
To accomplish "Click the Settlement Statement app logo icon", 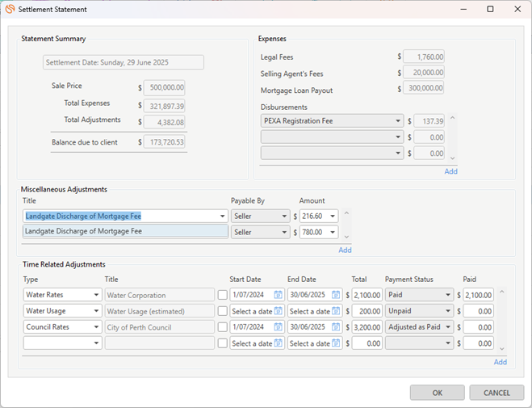I will click(10, 9).
